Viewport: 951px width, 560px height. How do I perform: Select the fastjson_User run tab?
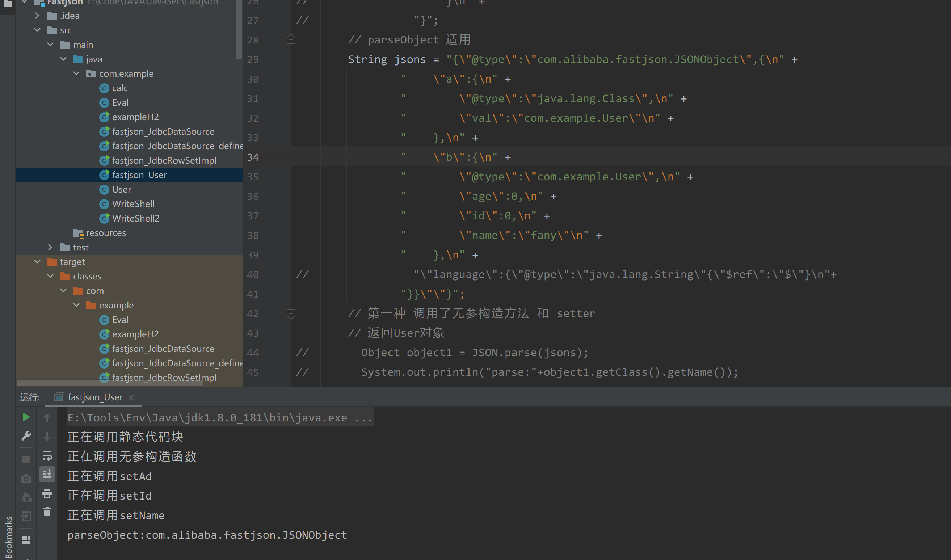point(95,397)
